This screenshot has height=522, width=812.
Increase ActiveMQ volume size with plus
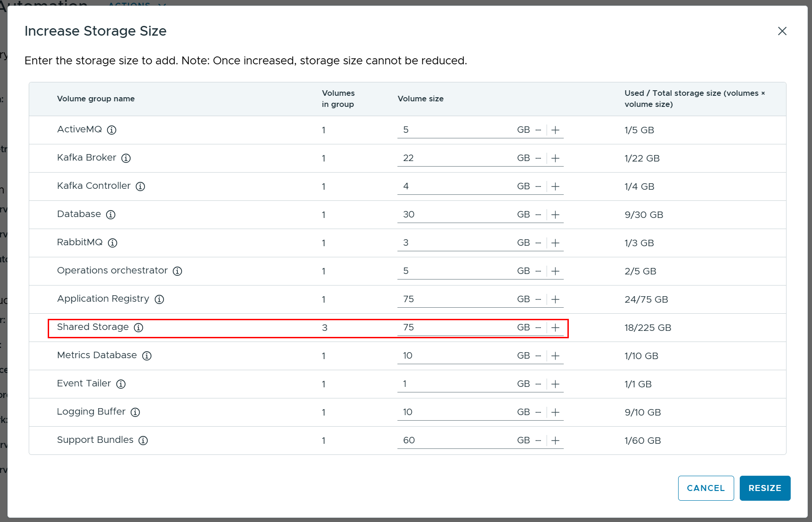click(555, 130)
